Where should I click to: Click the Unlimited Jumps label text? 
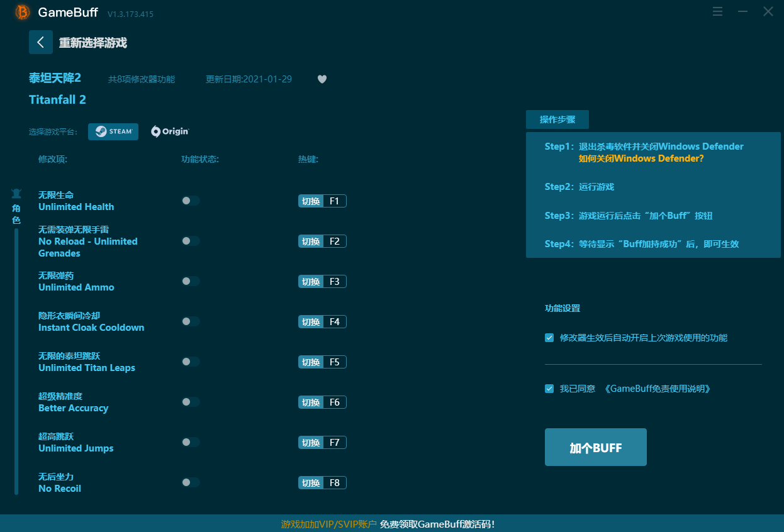coord(76,448)
